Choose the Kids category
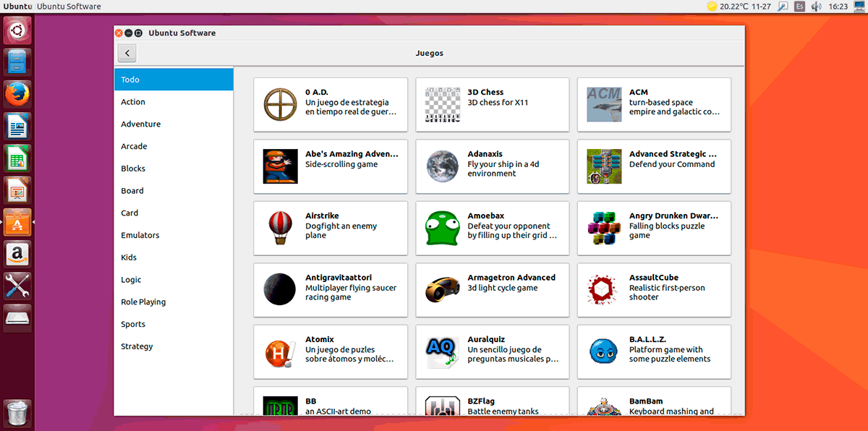868x431 pixels. click(x=174, y=257)
